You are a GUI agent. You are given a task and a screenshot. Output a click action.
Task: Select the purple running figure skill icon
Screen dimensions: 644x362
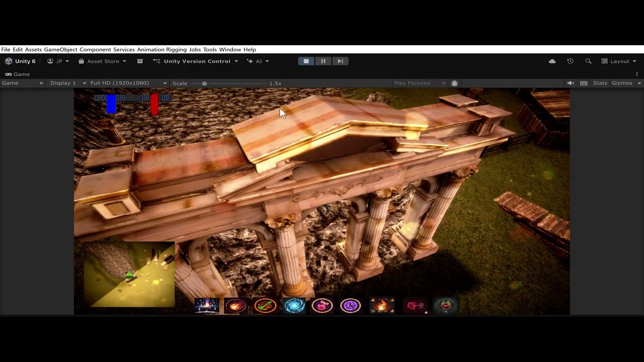(351, 305)
